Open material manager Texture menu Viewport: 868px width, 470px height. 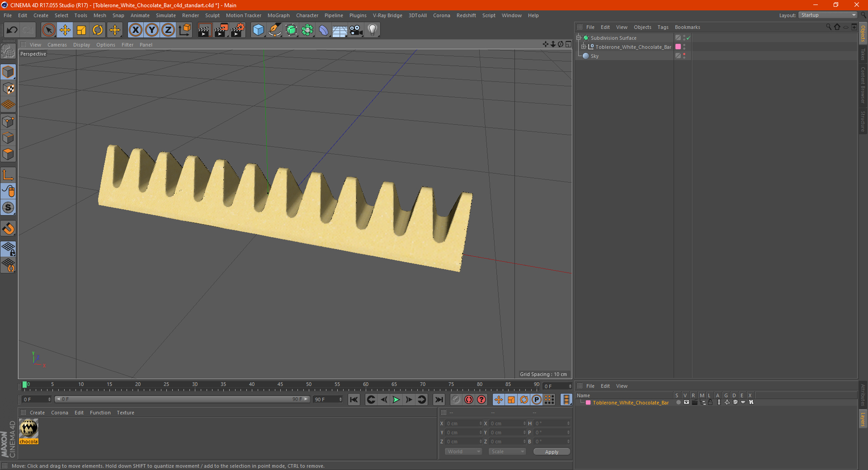[125, 413]
